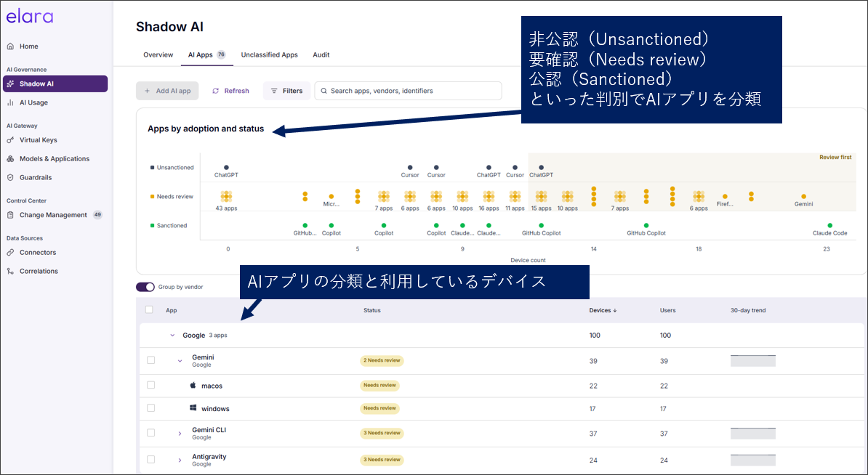Viewport: 868px width, 475px height.
Task: Click the Filters lines icon
Action: pyautogui.click(x=274, y=92)
